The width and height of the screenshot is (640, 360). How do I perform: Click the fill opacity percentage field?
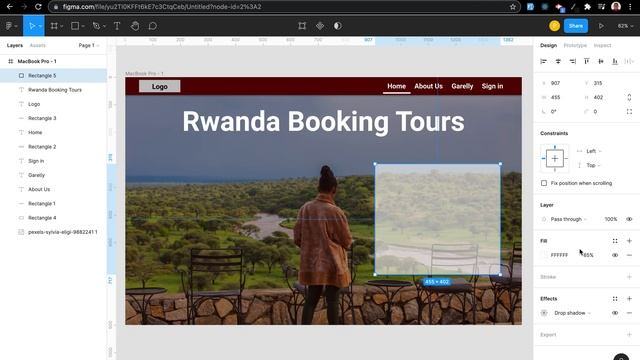588,255
